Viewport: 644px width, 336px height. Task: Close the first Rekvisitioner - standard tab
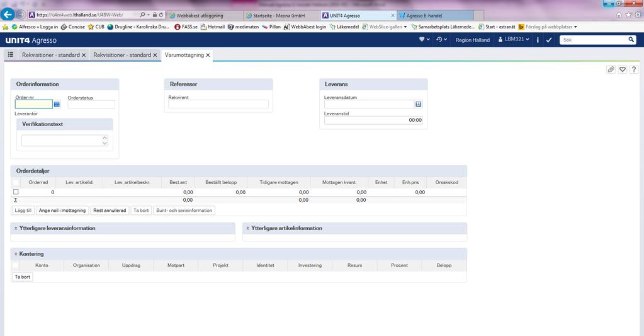(84, 55)
